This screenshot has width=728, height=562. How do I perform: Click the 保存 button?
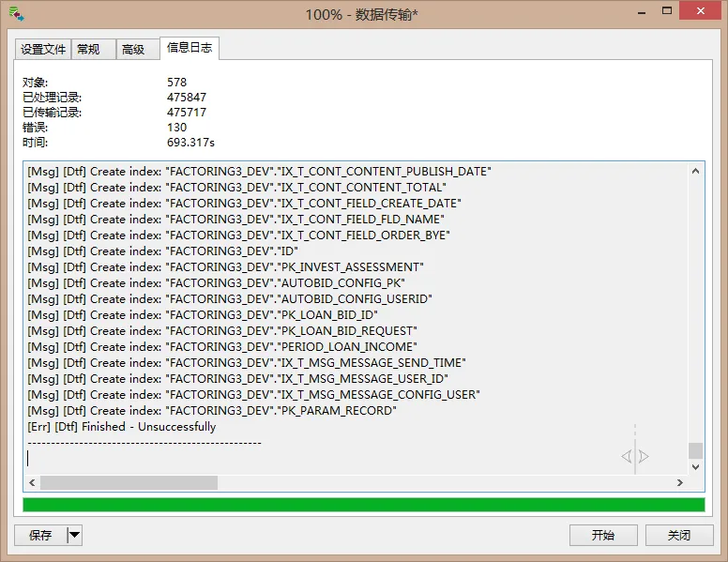click(41, 535)
